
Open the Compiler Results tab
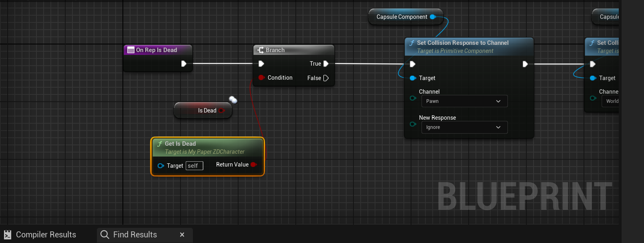pyautogui.click(x=40, y=235)
